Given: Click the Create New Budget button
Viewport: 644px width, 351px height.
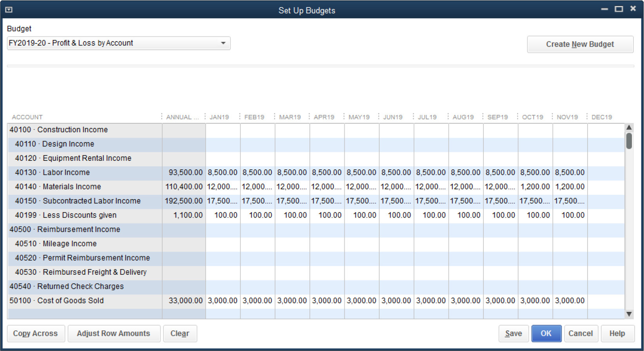Looking at the screenshot, I should [x=580, y=44].
